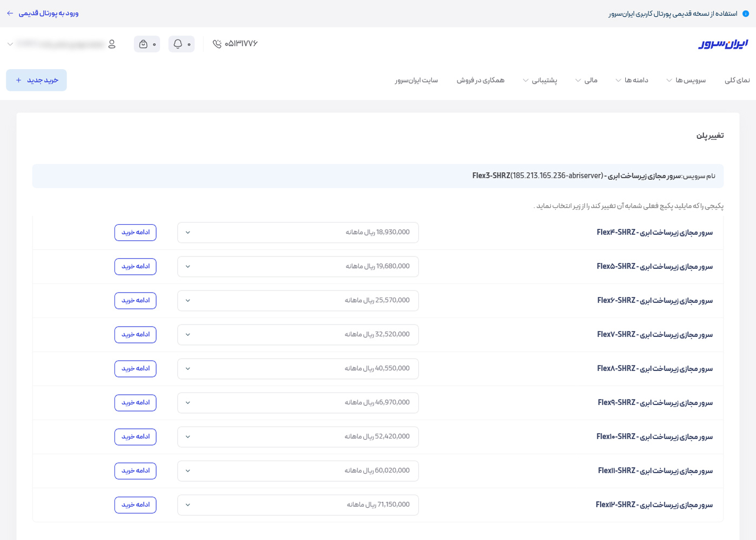Screen dimensions: 756x540
Task: Click the phone support number icon
Action: [x=217, y=44]
